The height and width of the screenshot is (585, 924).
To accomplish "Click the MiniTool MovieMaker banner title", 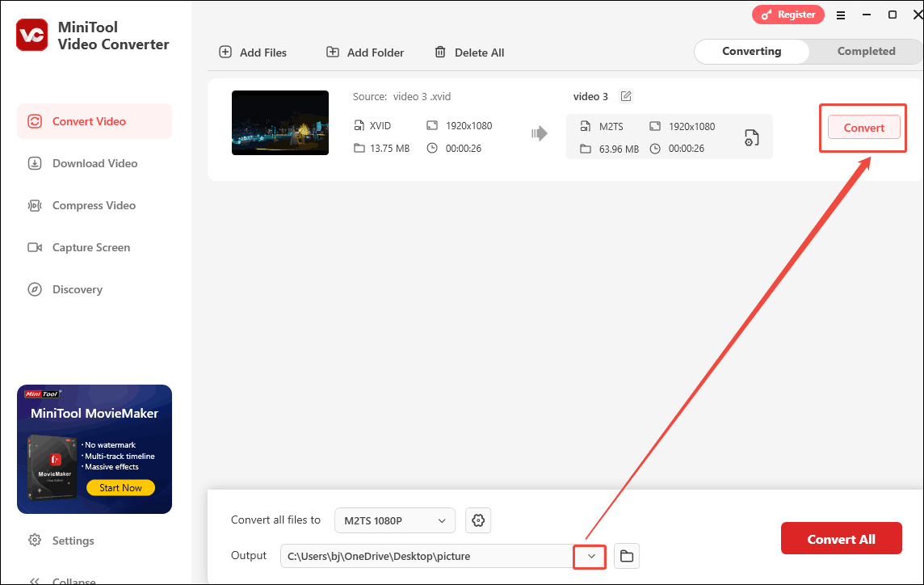I will (94, 414).
